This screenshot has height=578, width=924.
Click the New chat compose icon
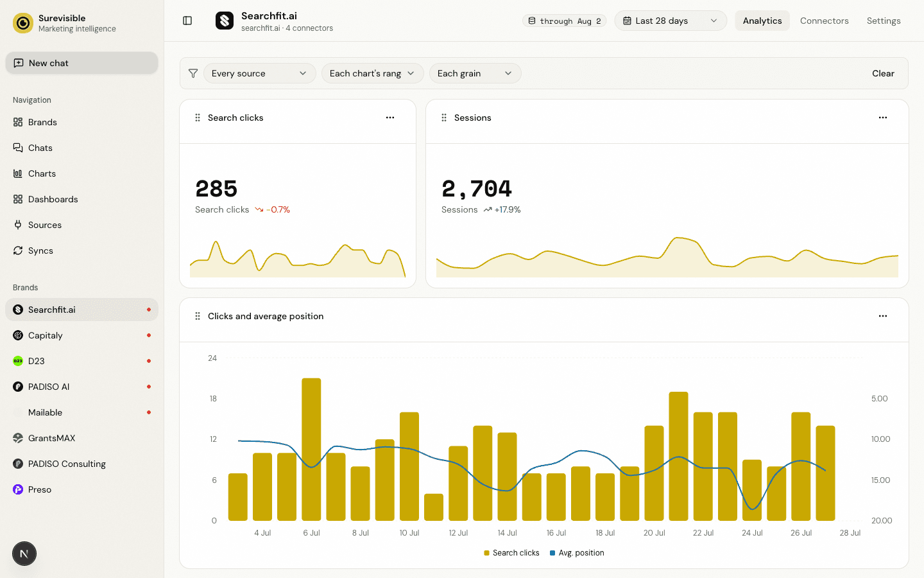[19, 63]
